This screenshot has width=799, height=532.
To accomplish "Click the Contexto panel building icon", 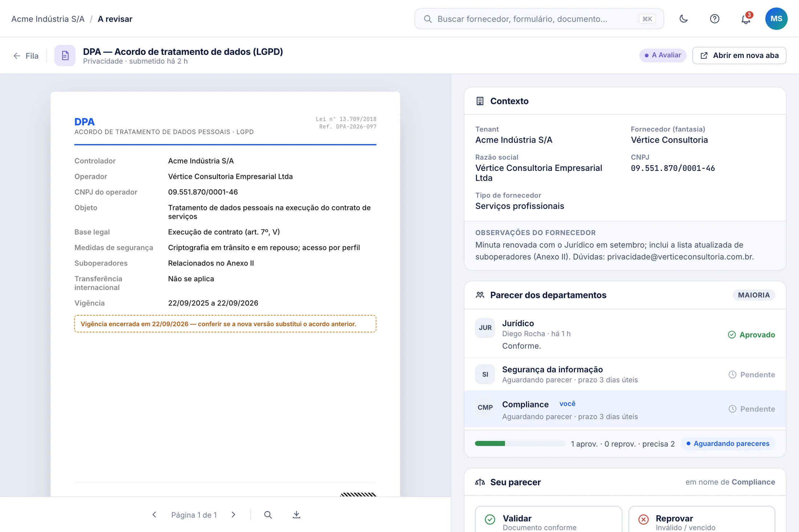I will (480, 101).
